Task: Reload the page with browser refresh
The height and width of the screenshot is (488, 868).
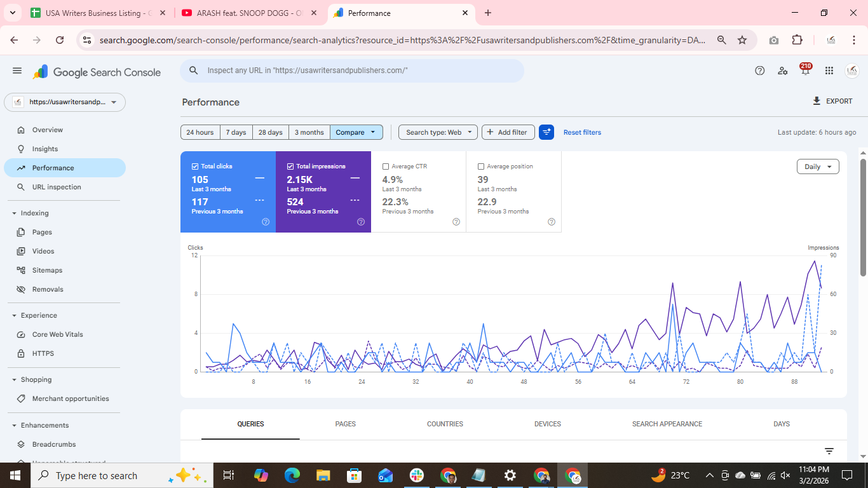Action: (x=60, y=40)
